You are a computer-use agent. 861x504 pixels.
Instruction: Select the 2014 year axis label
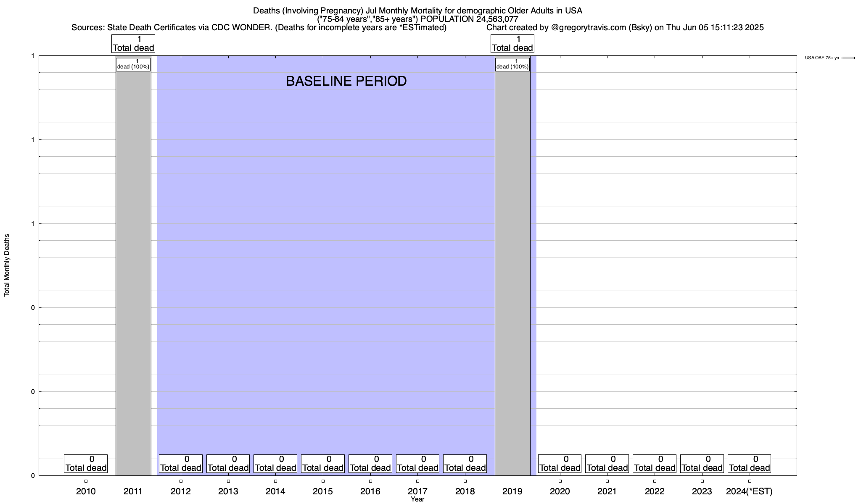pos(275,491)
